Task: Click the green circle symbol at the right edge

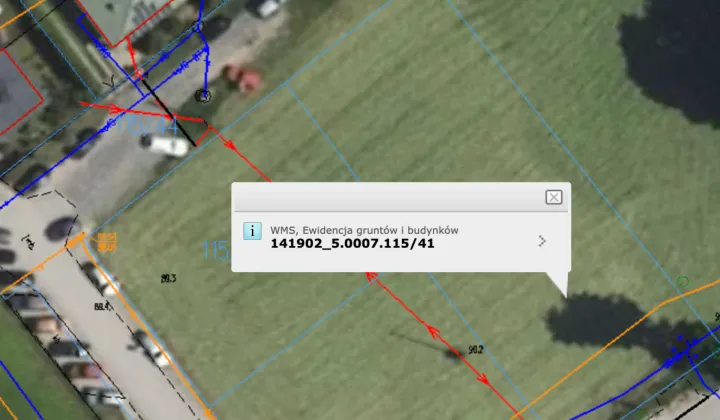Action: (x=683, y=281)
